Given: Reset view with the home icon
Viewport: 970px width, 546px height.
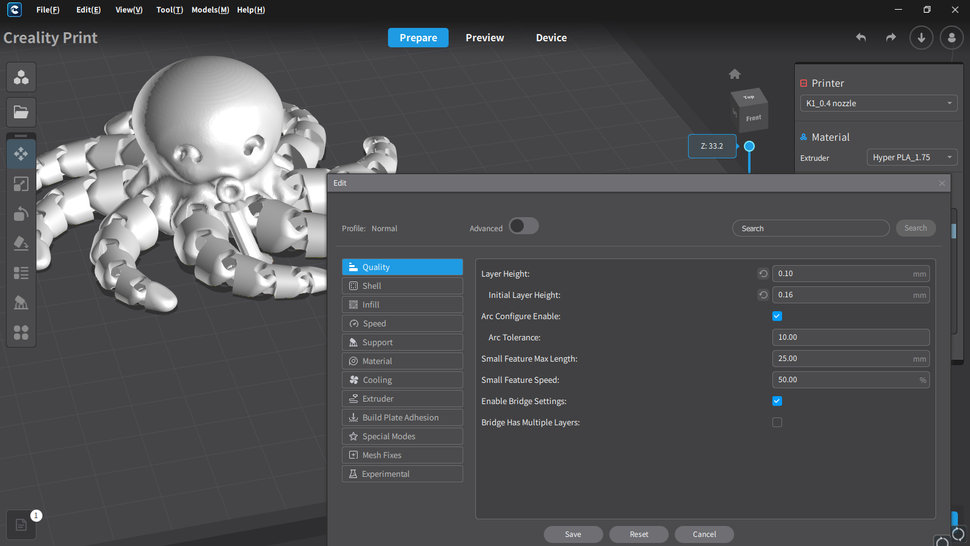Looking at the screenshot, I should pos(735,74).
